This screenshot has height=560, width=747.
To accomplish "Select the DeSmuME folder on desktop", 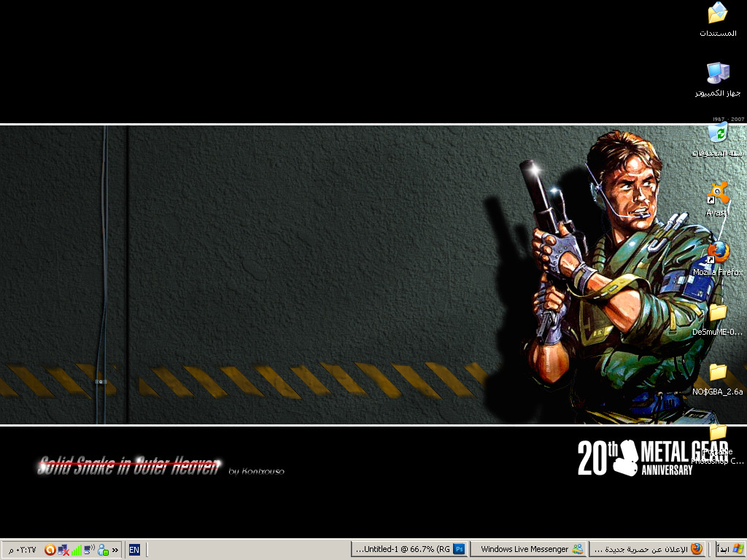I will click(718, 320).
